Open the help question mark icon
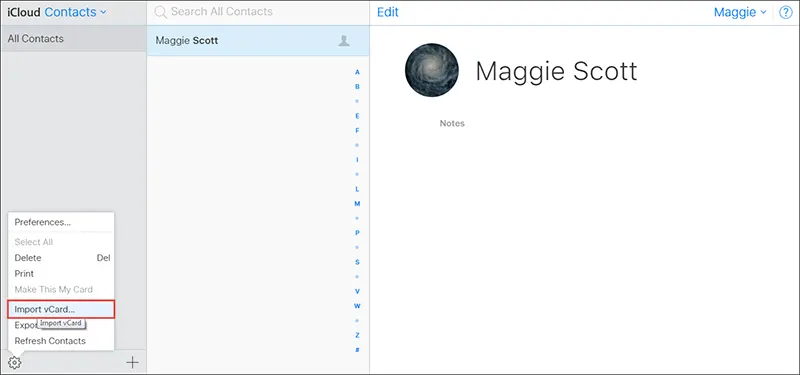Viewport: 800px width, 375px height. 786,12
